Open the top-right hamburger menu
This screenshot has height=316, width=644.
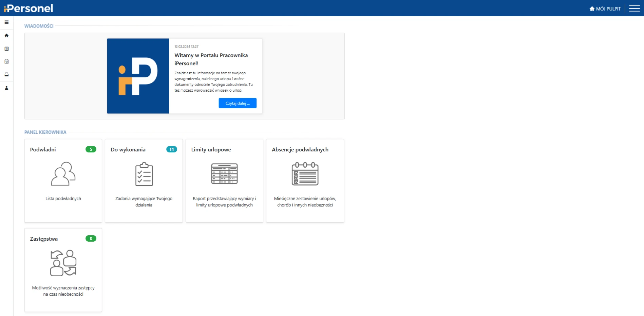[634, 8]
